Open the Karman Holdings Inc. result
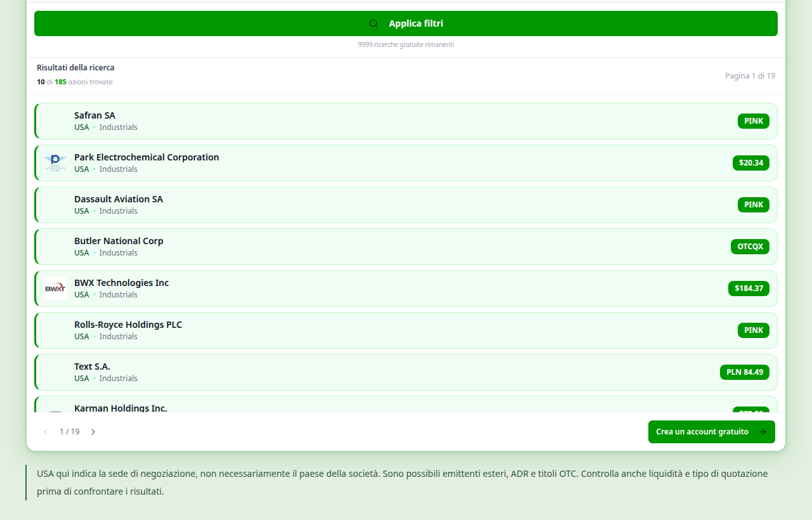This screenshot has height=520, width=812. [x=406, y=405]
